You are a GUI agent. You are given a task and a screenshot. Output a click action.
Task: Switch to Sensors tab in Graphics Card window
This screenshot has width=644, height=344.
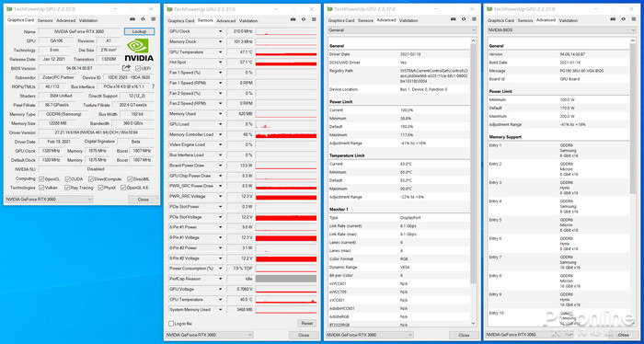(45, 20)
